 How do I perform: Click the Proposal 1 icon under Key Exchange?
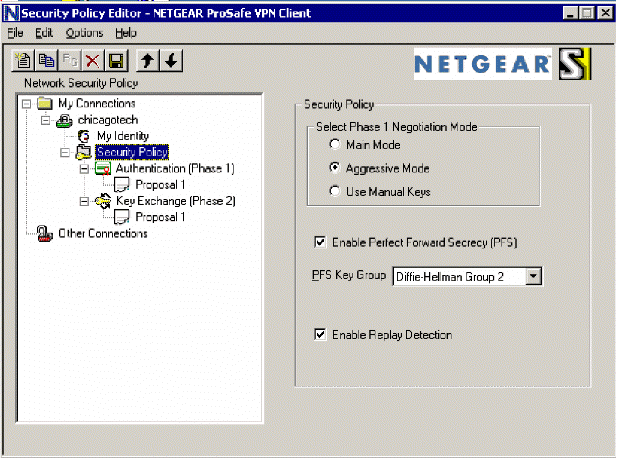pyautogui.click(x=122, y=217)
